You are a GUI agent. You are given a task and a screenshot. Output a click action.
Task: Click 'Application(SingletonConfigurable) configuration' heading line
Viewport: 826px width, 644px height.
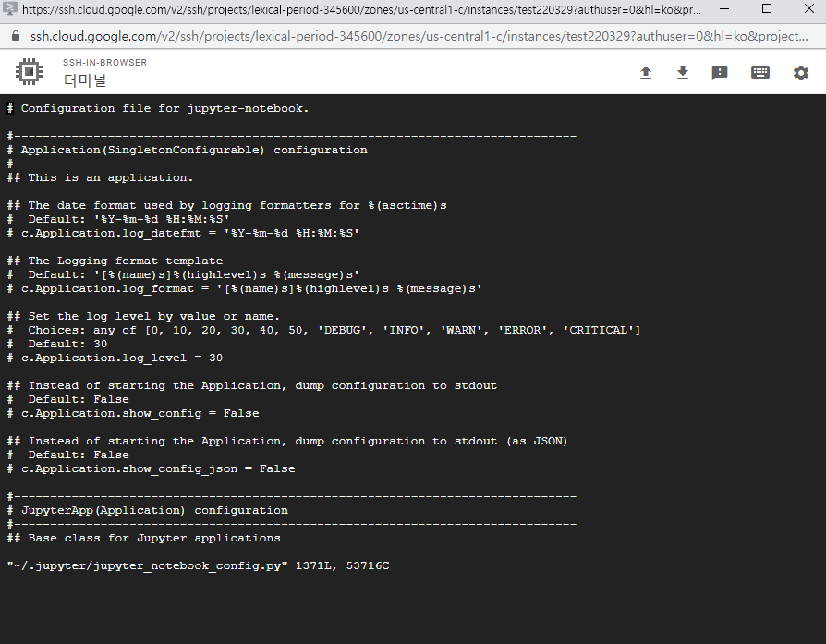(188, 150)
